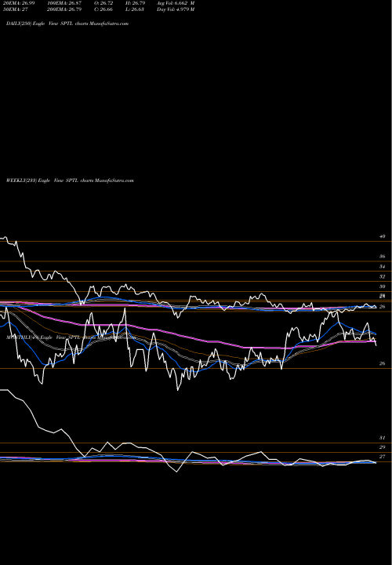Click the high price H: 26.79
The width and height of the screenshot is (392, 565).
136,3
